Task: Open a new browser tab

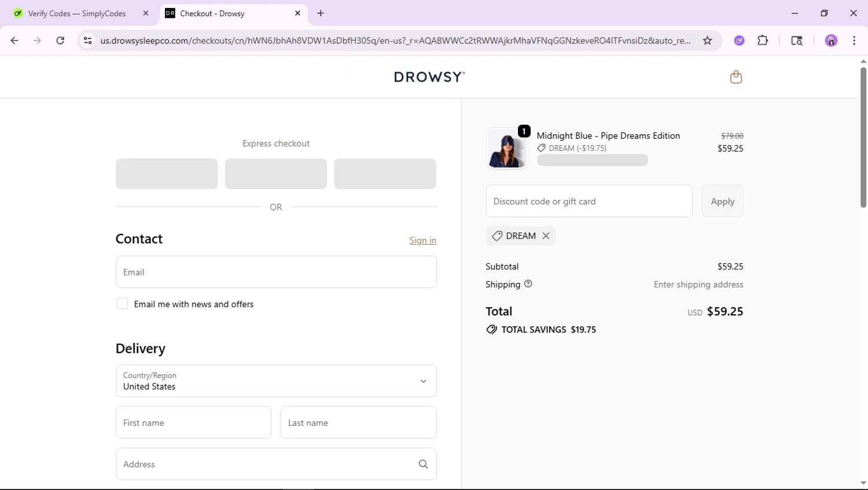Action: [x=321, y=13]
